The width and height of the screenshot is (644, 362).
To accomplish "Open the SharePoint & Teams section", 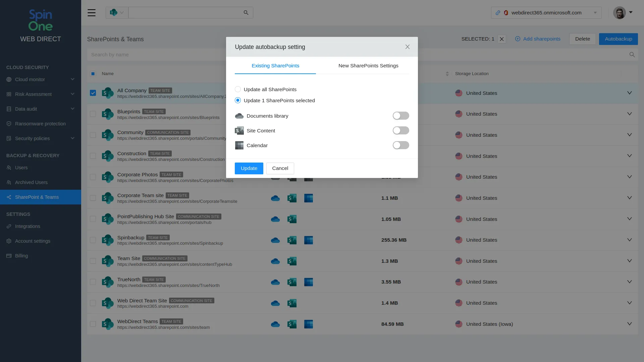I will (x=37, y=197).
